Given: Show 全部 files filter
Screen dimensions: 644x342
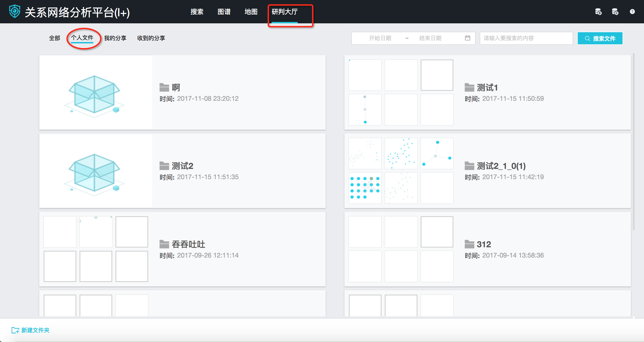Looking at the screenshot, I should [x=55, y=38].
